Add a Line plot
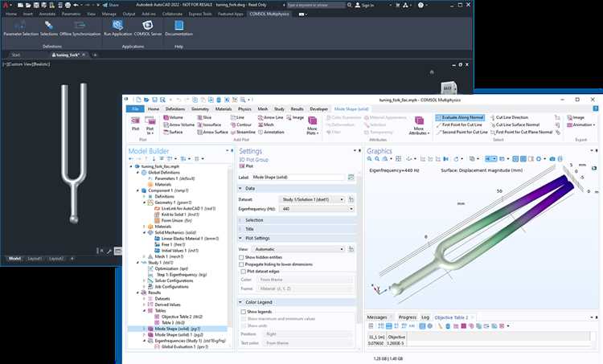Screen dimensions: 603x364 point(237,117)
